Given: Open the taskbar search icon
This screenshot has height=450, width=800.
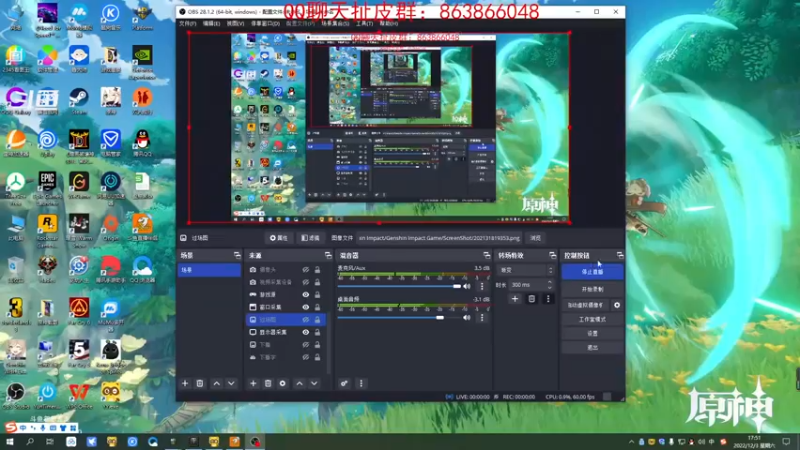Looking at the screenshot, I should (x=30, y=441).
